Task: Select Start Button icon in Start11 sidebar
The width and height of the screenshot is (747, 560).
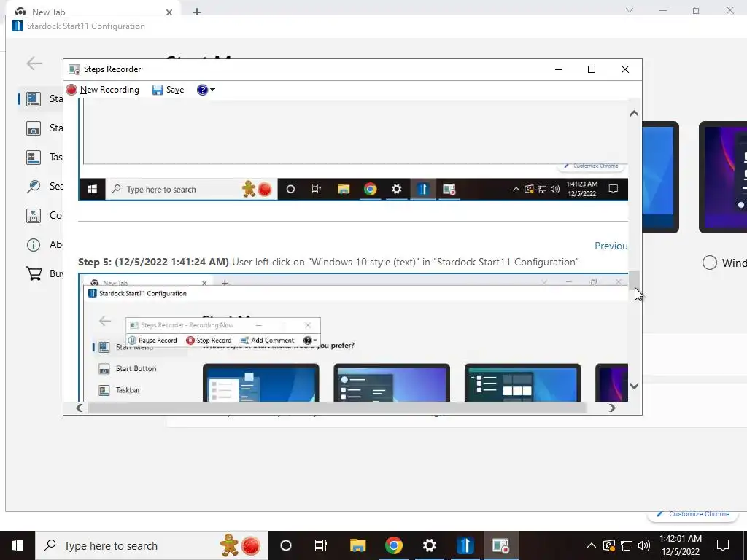Action: [x=34, y=128]
